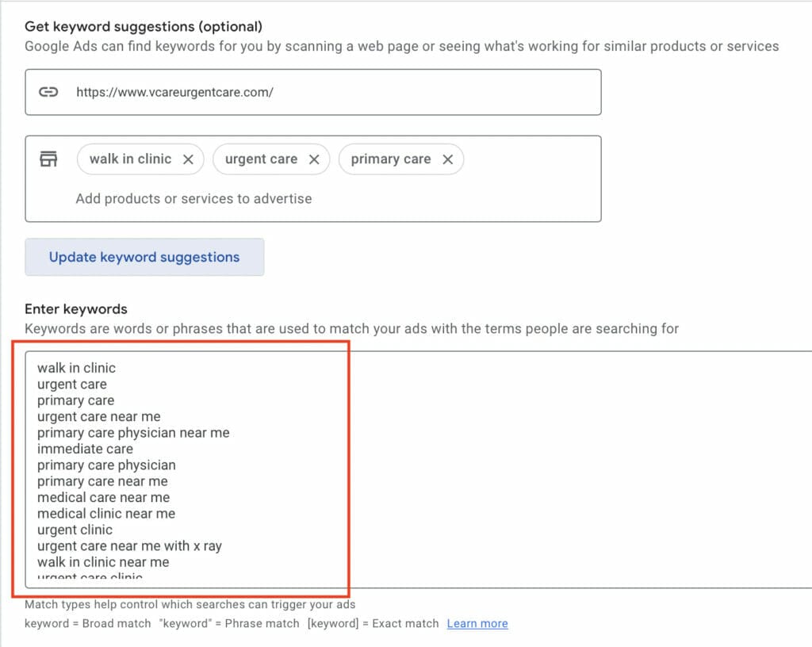Image resolution: width=812 pixels, height=647 pixels.
Task: Remove the "walk in clinic" chip
Action: [x=189, y=159]
